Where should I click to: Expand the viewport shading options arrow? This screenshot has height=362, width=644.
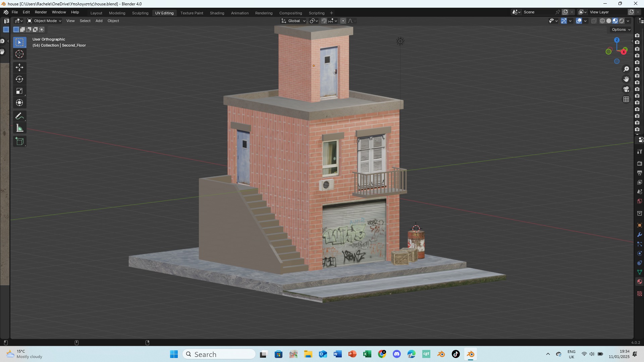(x=628, y=21)
